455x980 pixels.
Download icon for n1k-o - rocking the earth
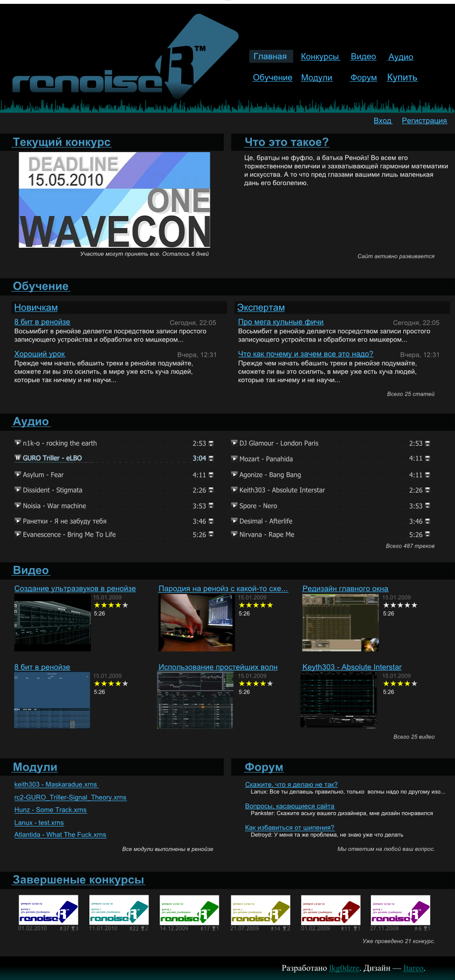(x=211, y=443)
